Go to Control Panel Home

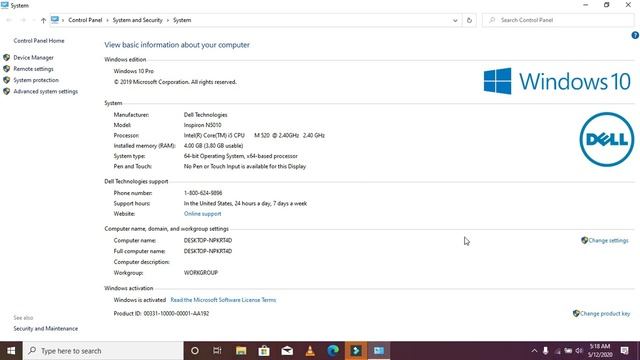click(39, 41)
